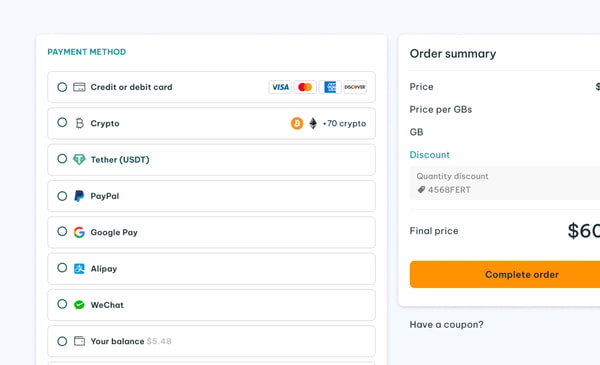
Task: Click the Ethereum diamond icon
Action: [x=313, y=123]
